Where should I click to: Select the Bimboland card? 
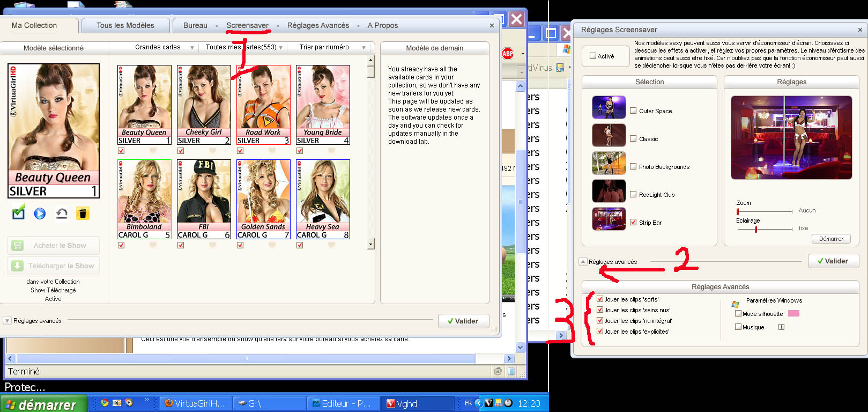[144, 199]
